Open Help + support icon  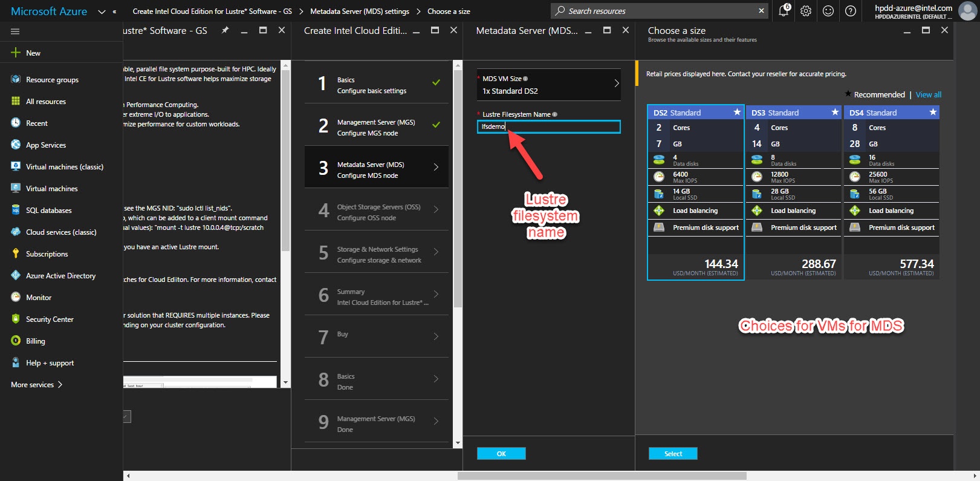click(x=16, y=362)
